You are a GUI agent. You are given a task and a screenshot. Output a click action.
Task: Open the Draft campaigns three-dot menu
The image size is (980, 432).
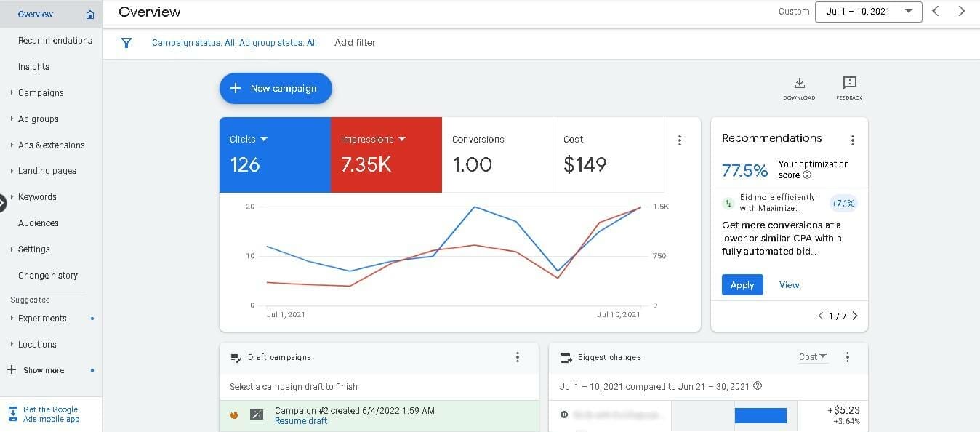(518, 357)
